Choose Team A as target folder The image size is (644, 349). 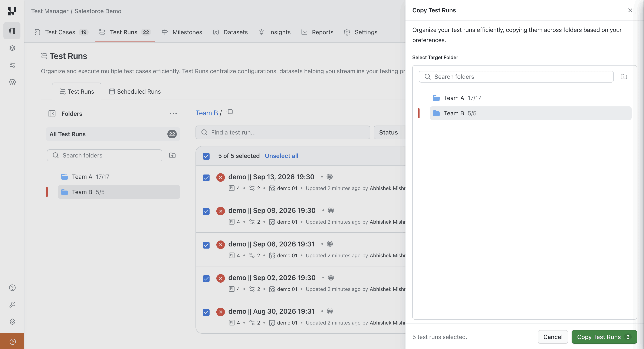530,98
